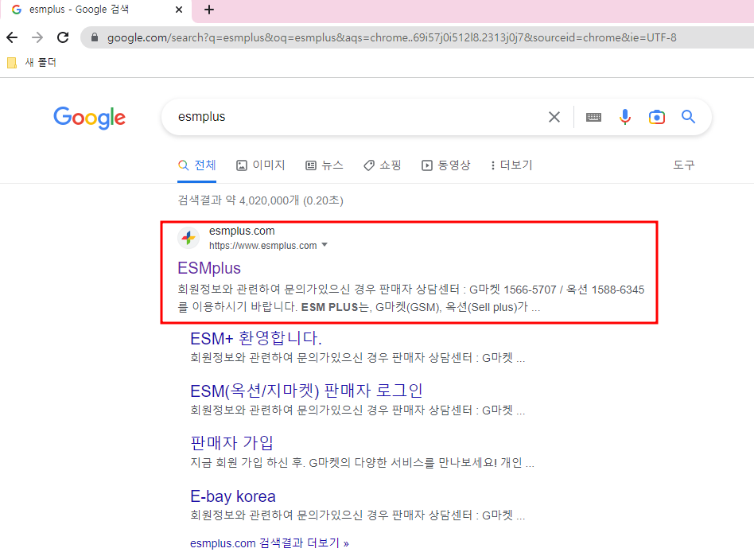Screen dimensions: 754x560
Task: Click the tab's Google favicon
Action: coord(17,10)
